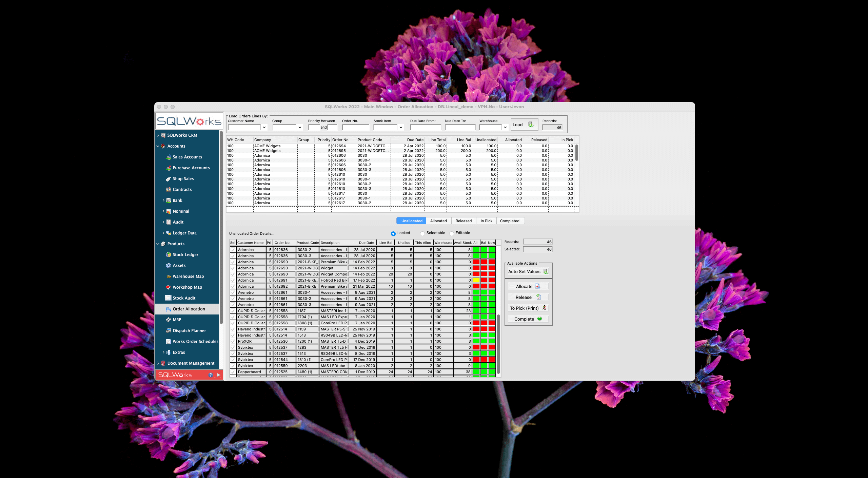This screenshot has width=868, height=478.
Task: Click the Order No. filter input field
Action: pyautogui.click(x=355, y=128)
